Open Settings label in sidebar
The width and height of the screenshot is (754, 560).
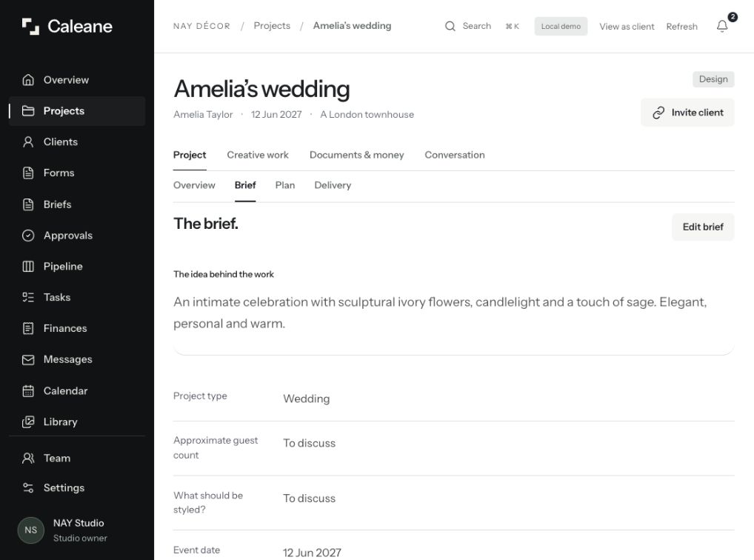64,488
